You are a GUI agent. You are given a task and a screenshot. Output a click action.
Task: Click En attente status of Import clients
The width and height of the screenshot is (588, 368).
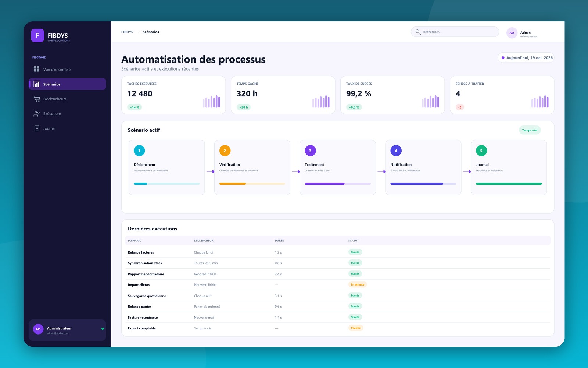point(358,284)
